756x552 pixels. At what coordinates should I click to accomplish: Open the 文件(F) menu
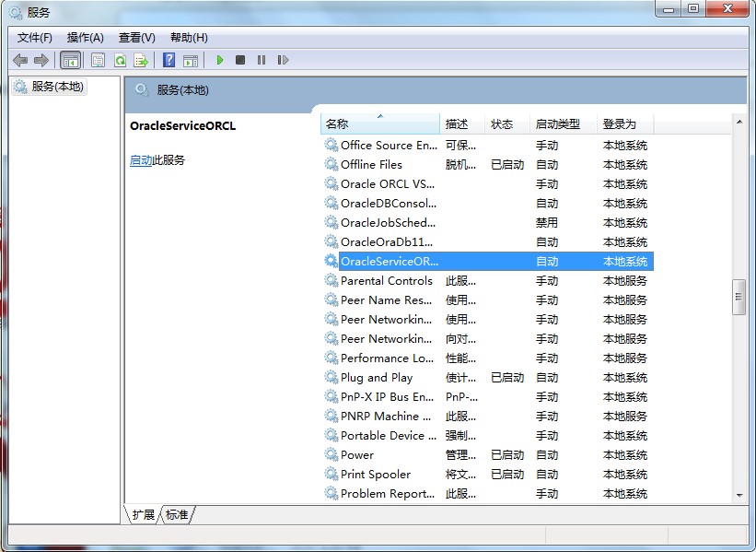[35, 38]
